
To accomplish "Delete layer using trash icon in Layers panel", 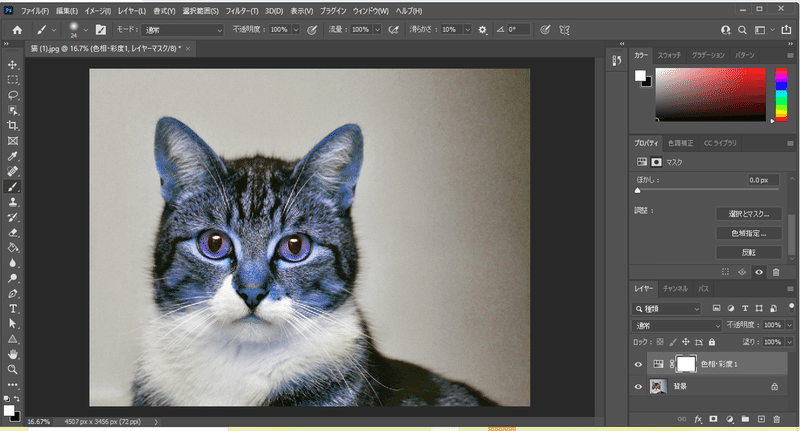I will tap(777, 418).
